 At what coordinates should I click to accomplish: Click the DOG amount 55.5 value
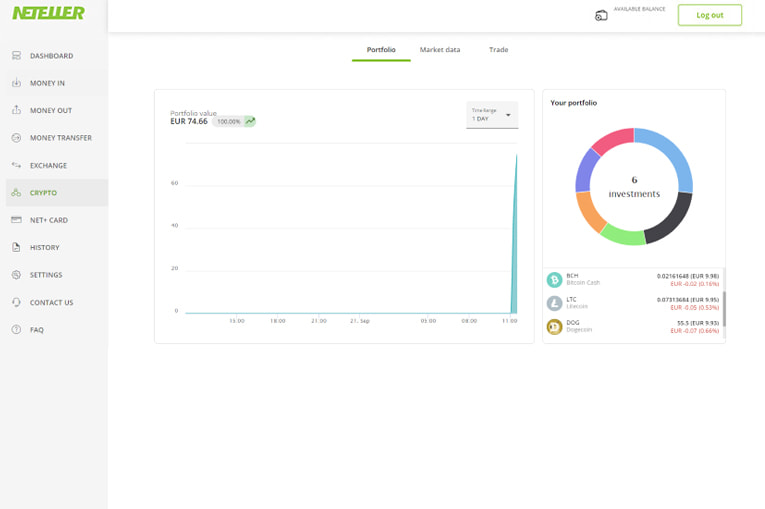tap(683, 323)
